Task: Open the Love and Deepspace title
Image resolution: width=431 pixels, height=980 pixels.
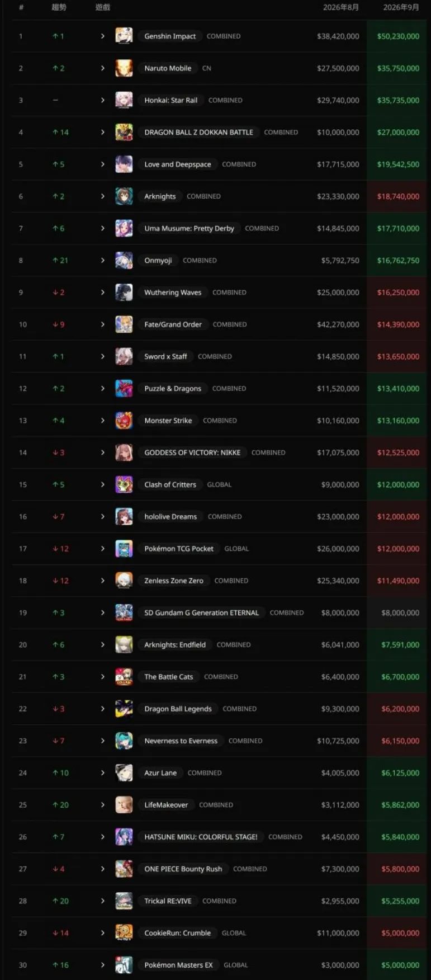Action: (178, 164)
